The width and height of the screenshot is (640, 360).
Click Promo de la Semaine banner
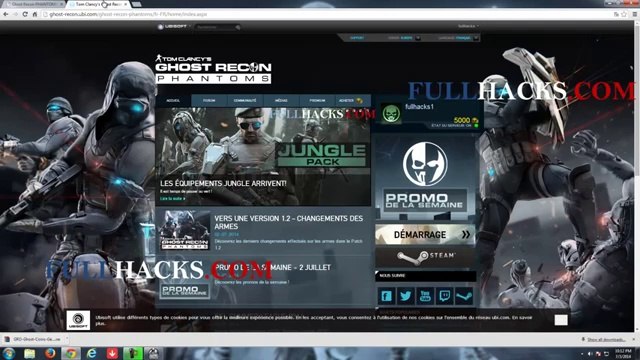(x=425, y=177)
